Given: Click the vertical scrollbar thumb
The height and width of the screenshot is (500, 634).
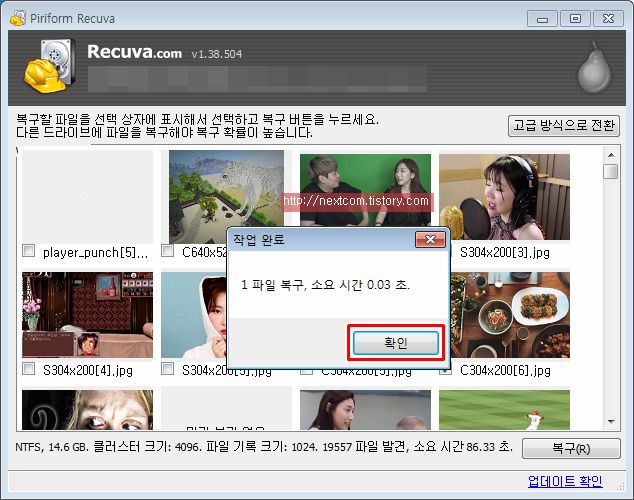Looking at the screenshot, I should click(611, 171).
